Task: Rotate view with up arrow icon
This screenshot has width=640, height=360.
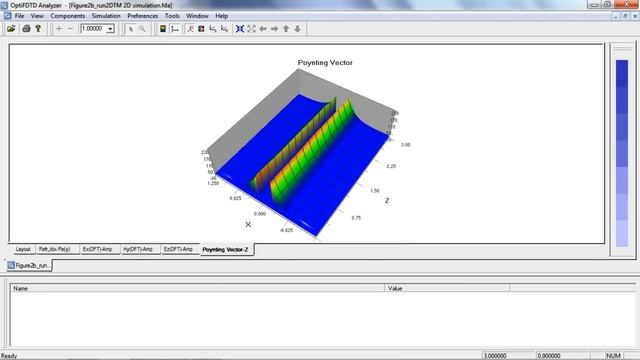Action: pyautogui.click(x=286, y=29)
